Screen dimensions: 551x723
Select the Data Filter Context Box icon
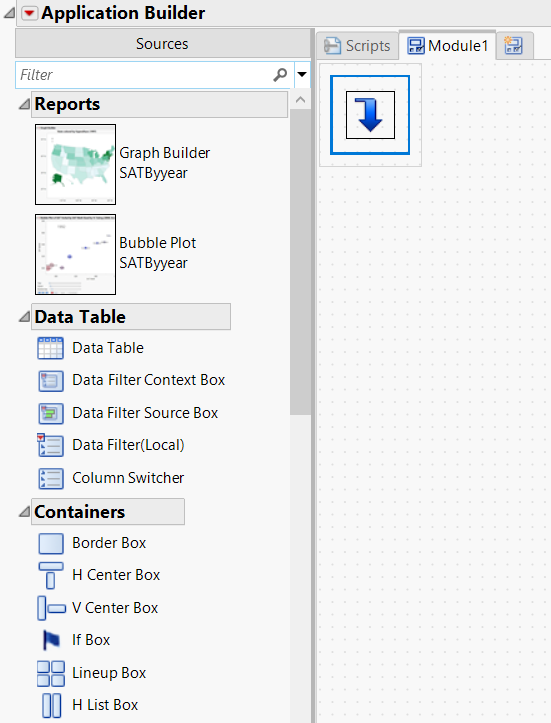pyautogui.click(x=50, y=381)
